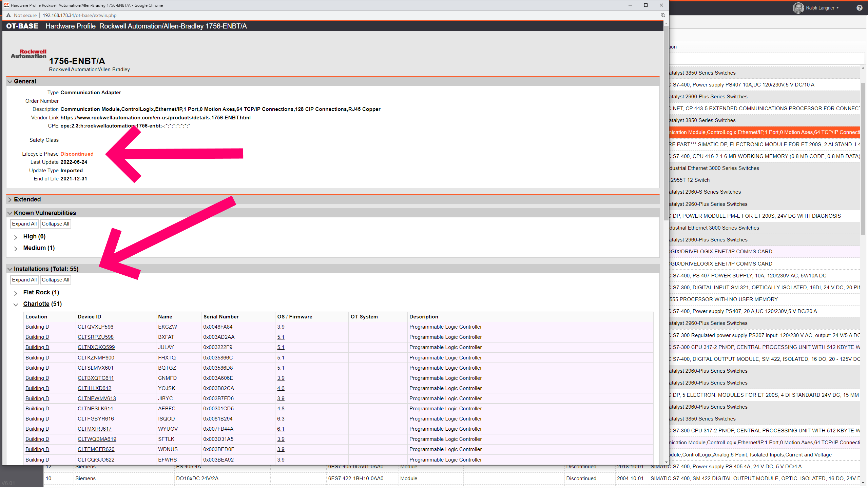
Task: Click Ralph Langner user avatar
Action: [x=798, y=8]
